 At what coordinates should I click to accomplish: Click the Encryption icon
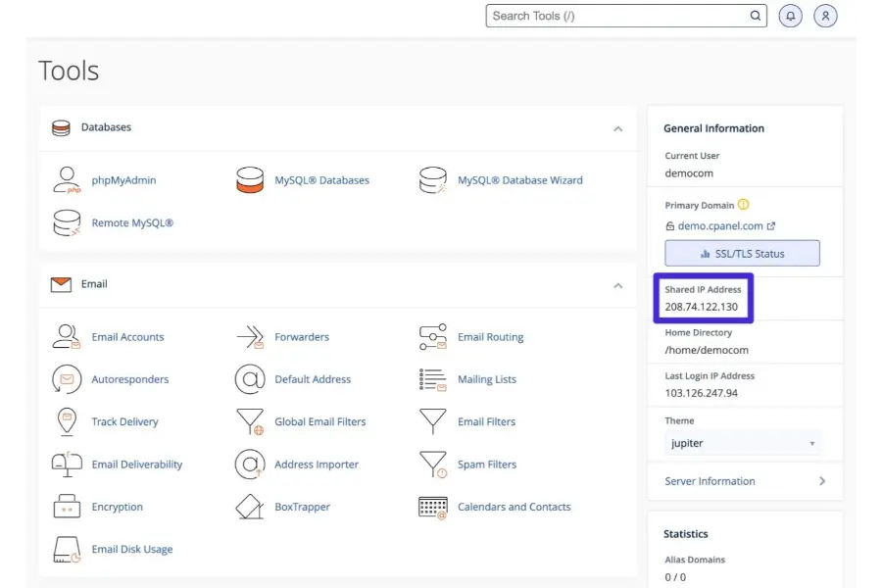click(67, 507)
